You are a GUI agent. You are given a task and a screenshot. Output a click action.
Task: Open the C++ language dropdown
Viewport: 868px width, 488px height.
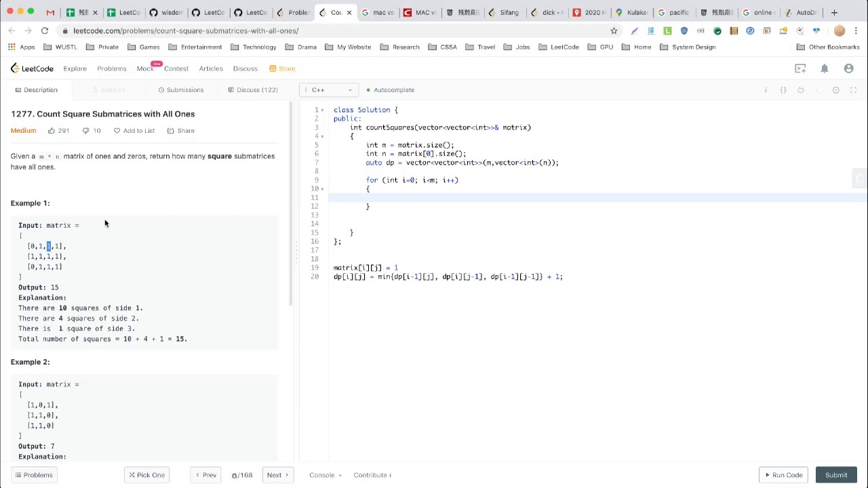coord(328,90)
